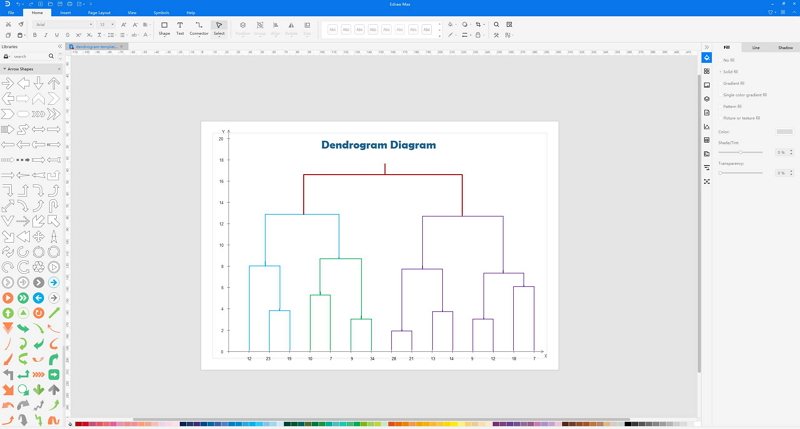Close the Arrow Shapes library section
This screenshot has height=429, width=800.
pos(59,69)
